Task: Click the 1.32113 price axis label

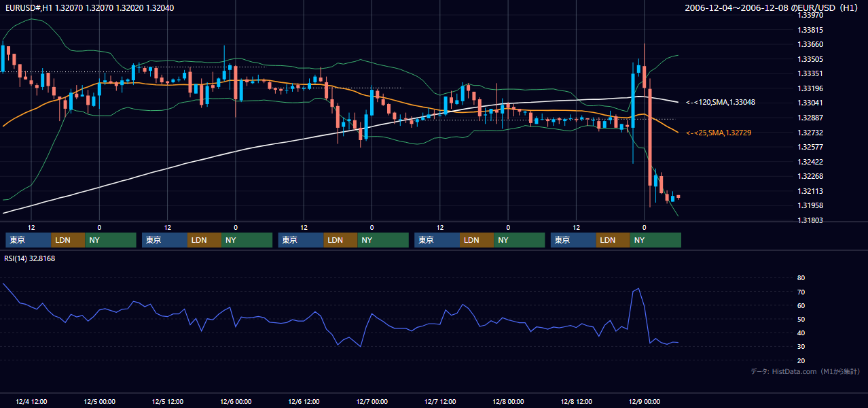Action: [x=810, y=191]
